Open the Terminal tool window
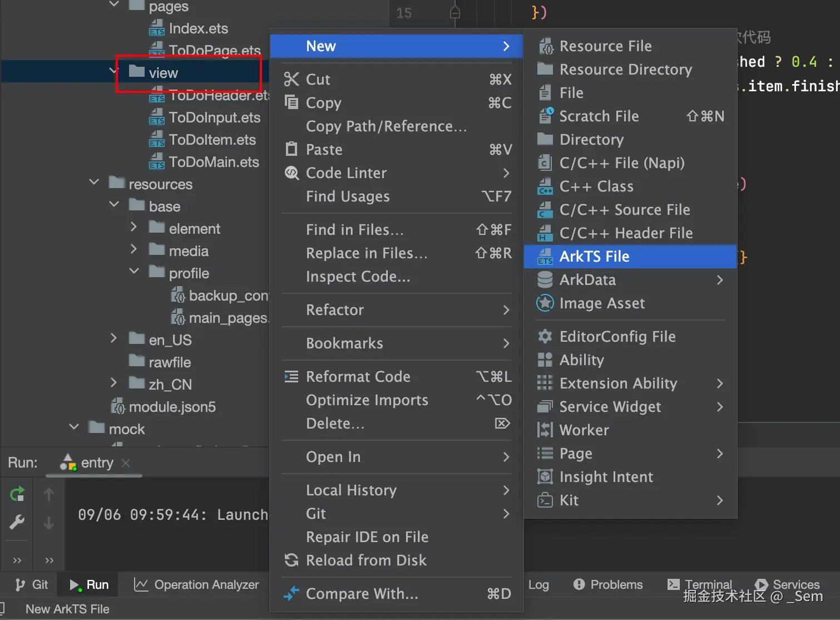This screenshot has height=620, width=840. coord(700,584)
